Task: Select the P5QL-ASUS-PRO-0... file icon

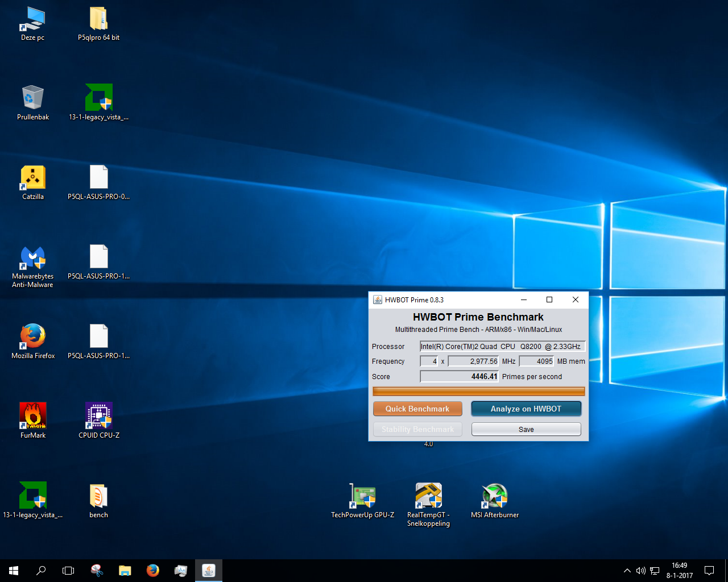Action: 98,182
